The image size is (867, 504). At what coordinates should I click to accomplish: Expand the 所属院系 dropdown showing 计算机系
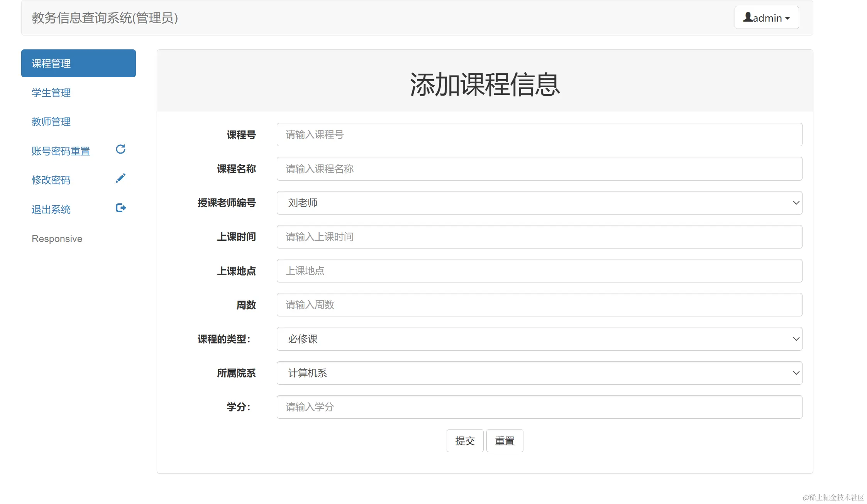(539, 373)
